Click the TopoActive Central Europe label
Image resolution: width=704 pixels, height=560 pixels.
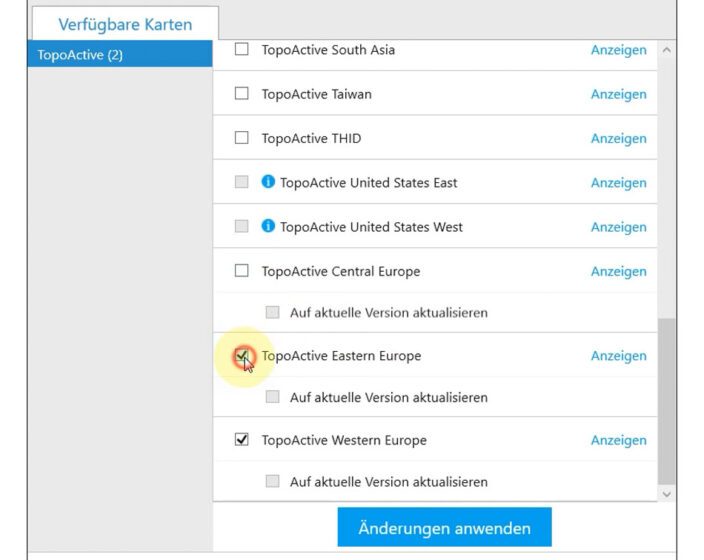pyautogui.click(x=341, y=272)
